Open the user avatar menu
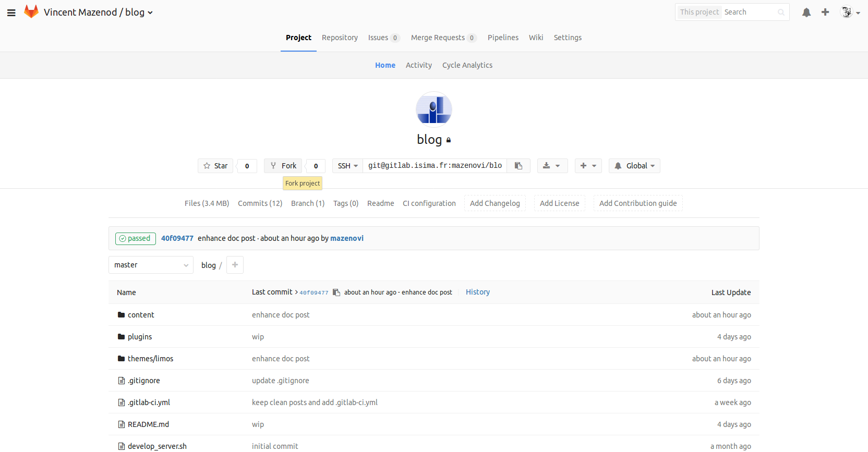Viewport: 868px width, 452px height. coord(850,12)
